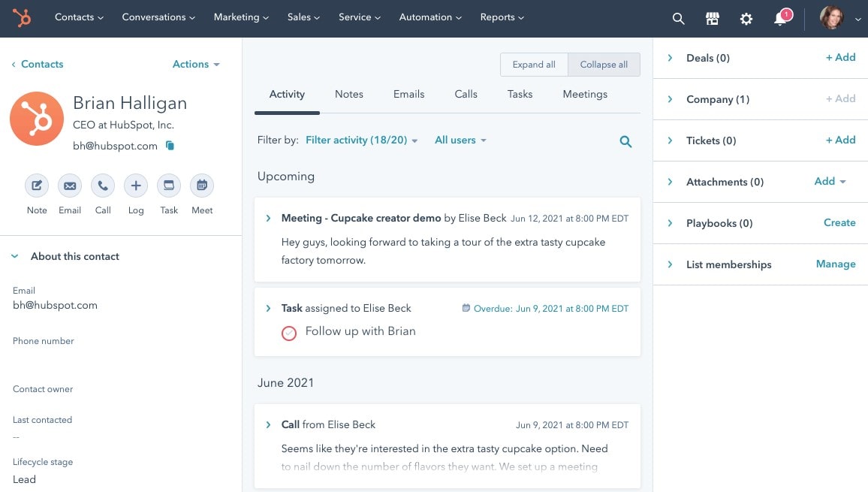Image resolution: width=868 pixels, height=492 pixels.
Task: Switch to the Tasks tab
Action: coord(520,94)
